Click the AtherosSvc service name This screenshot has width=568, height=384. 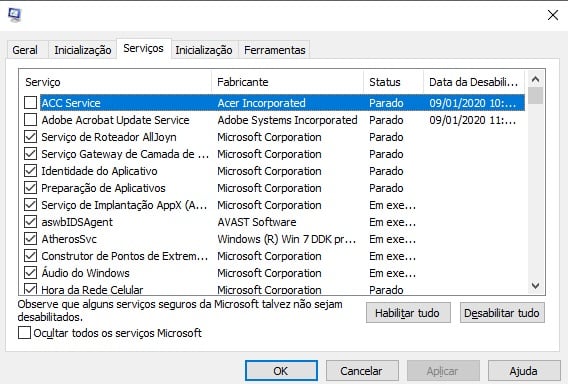tap(69, 239)
